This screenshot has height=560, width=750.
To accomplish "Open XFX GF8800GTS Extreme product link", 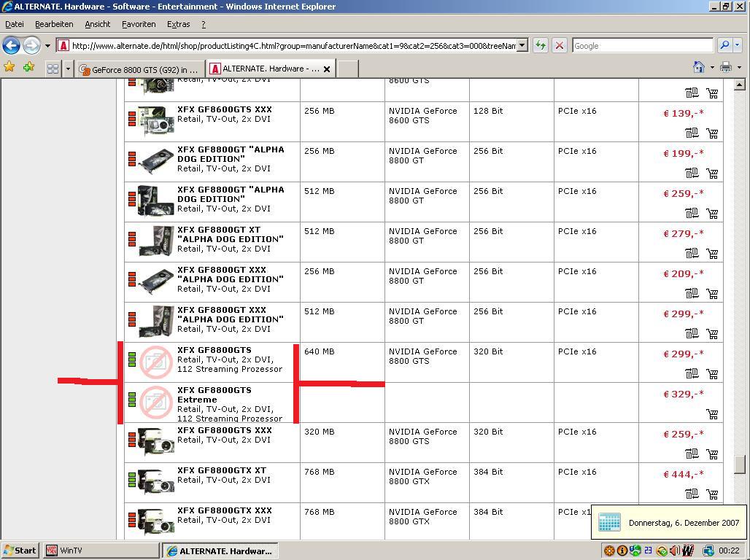I will [x=214, y=395].
